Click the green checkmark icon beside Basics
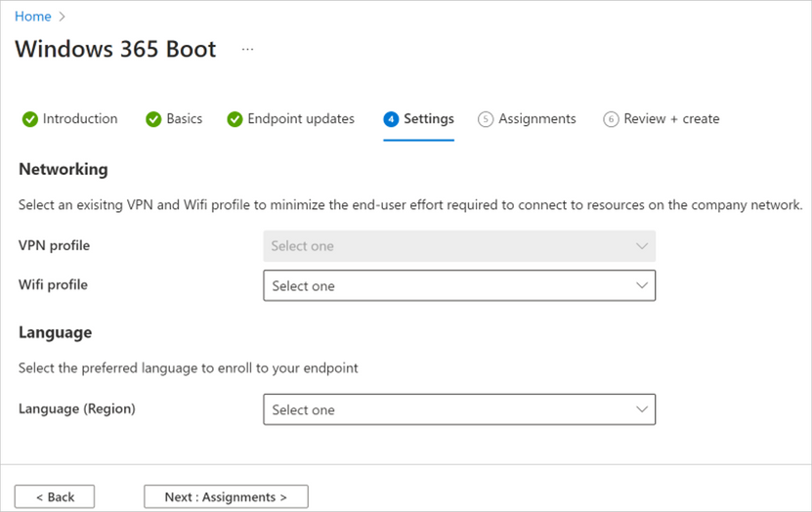This screenshot has width=812, height=512. 153,119
